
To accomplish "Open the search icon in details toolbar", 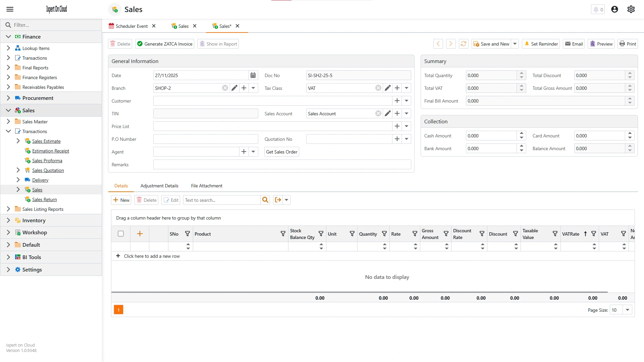I will [x=265, y=200].
